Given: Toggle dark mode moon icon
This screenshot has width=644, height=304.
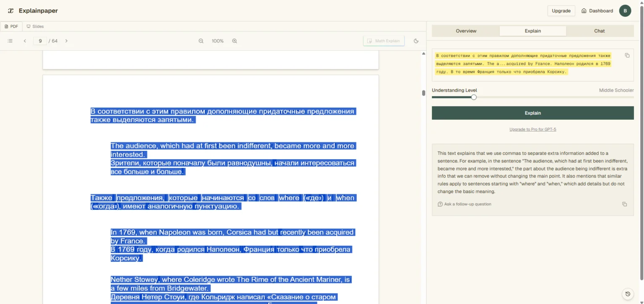Looking at the screenshot, I should pyautogui.click(x=416, y=41).
